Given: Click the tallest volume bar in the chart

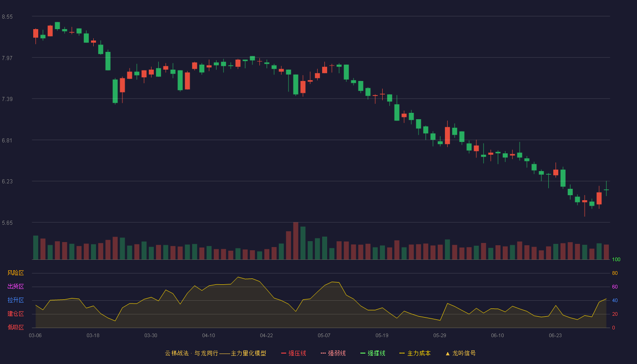Looking at the screenshot, I should point(296,241).
